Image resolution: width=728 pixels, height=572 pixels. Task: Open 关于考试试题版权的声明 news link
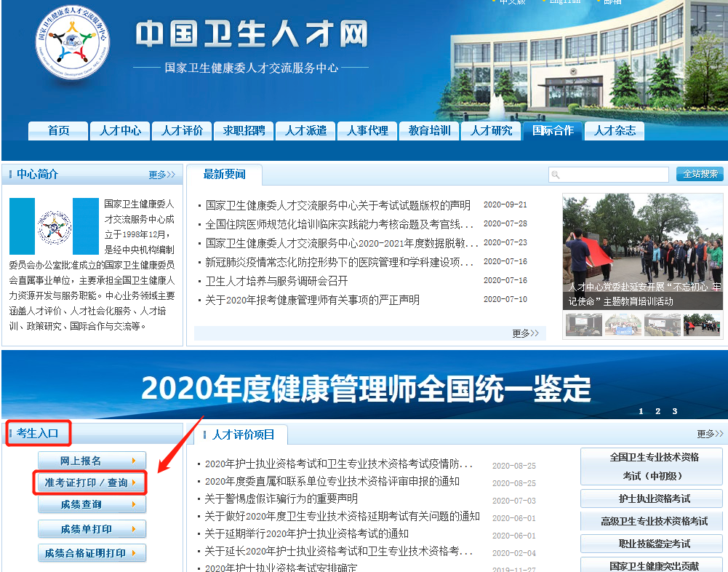[x=338, y=205]
